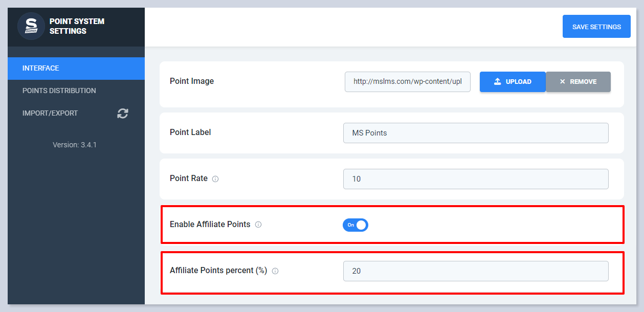
Task: Click the Point System Settings title
Action: point(77,26)
